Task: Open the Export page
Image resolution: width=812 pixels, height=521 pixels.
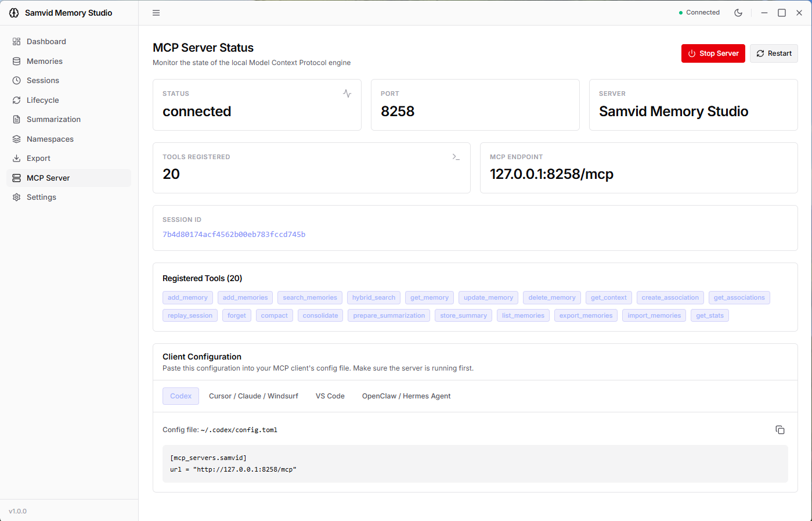Action: click(x=68, y=159)
